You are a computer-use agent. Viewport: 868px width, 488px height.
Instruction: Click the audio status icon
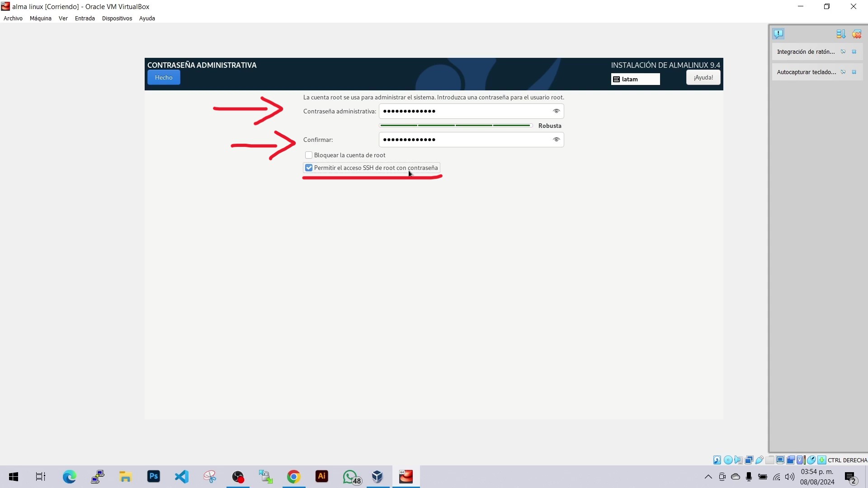click(738, 460)
